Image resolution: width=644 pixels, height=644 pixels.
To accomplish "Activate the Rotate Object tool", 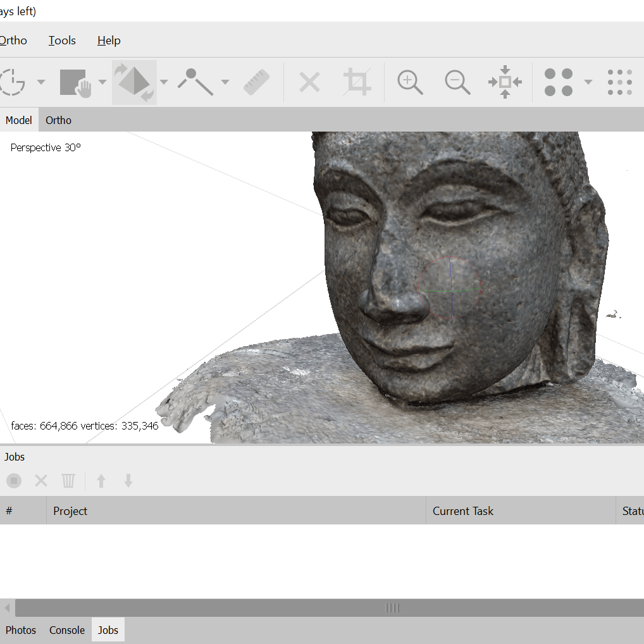I will click(134, 82).
